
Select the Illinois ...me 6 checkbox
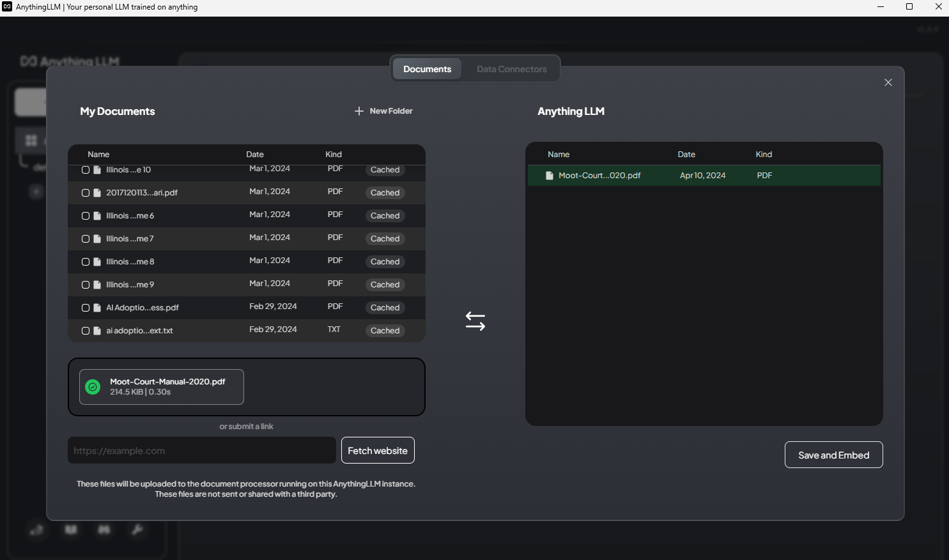[x=86, y=216]
